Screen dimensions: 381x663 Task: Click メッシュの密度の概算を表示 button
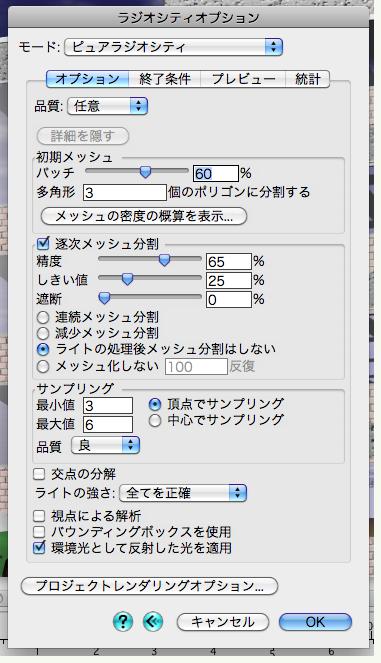pyautogui.click(x=144, y=216)
